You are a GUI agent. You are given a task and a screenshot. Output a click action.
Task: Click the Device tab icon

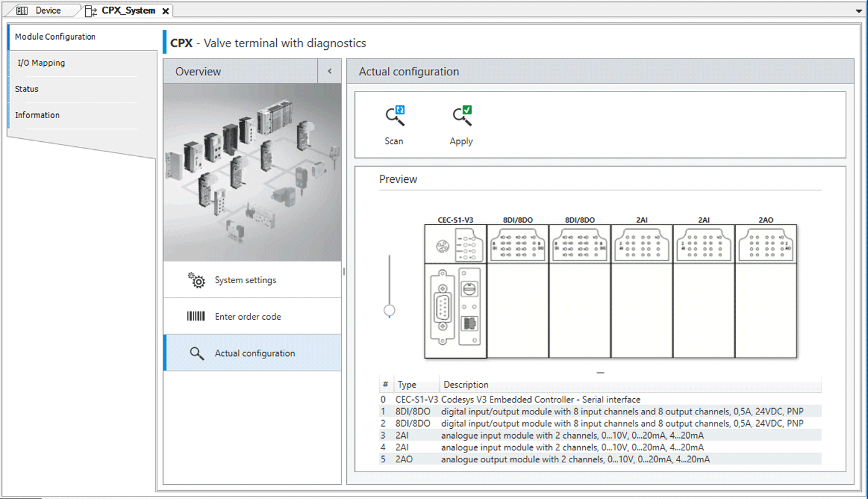click(x=22, y=11)
